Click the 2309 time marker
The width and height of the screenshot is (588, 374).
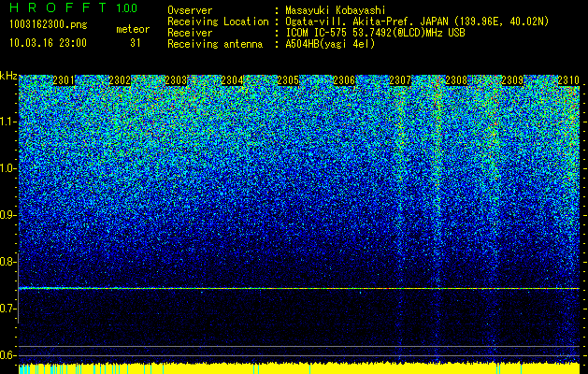pos(512,80)
